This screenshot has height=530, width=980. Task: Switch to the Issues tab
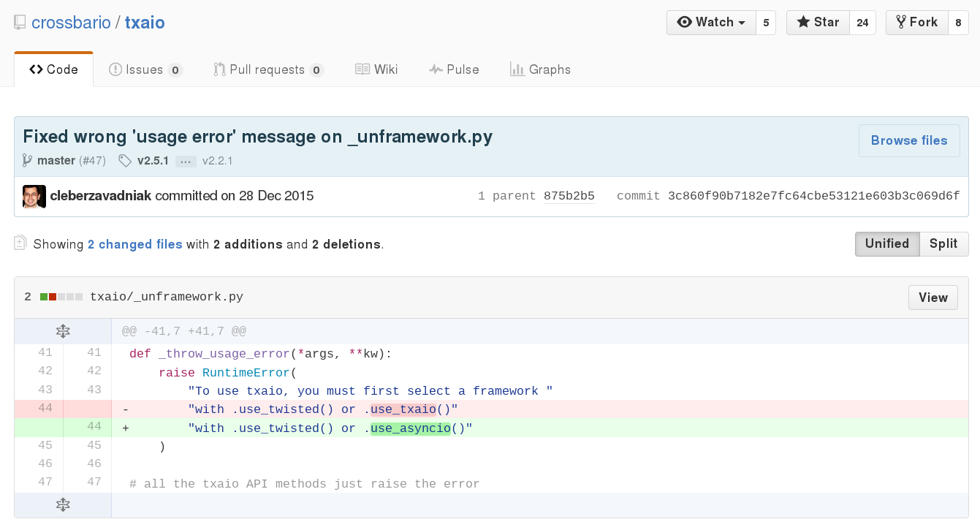click(145, 69)
